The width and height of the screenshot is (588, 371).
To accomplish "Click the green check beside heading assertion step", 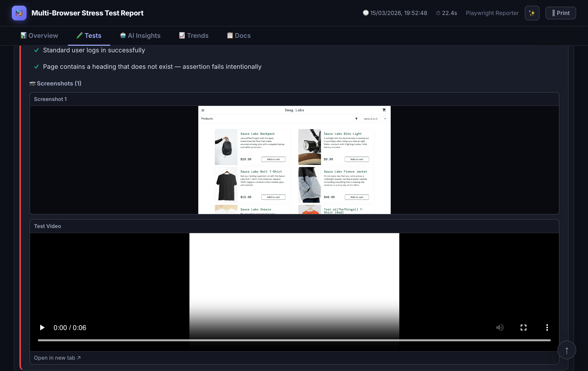I will (36, 67).
